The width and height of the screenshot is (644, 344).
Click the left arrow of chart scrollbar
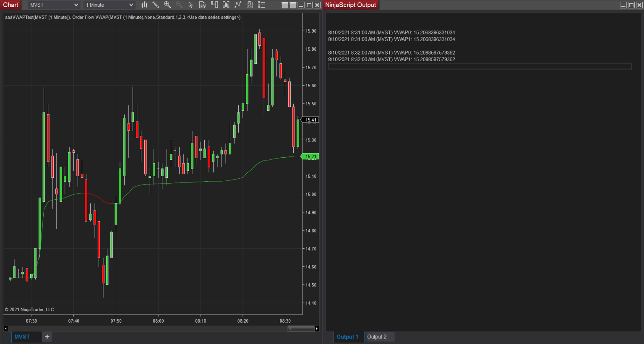point(5,328)
